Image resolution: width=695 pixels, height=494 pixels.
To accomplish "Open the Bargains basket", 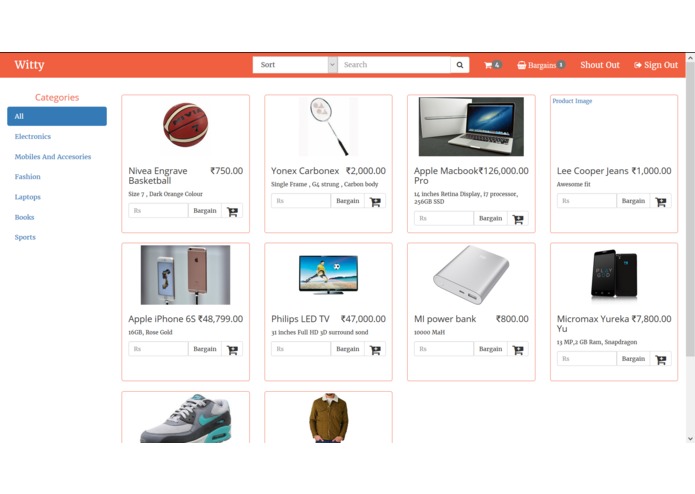I will coord(541,65).
